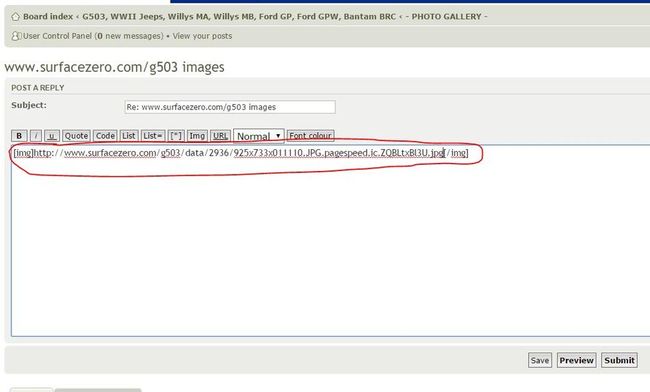Insert ordered List= BBCode tag
Viewport: 650px width, 392px height.
[153, 136]
